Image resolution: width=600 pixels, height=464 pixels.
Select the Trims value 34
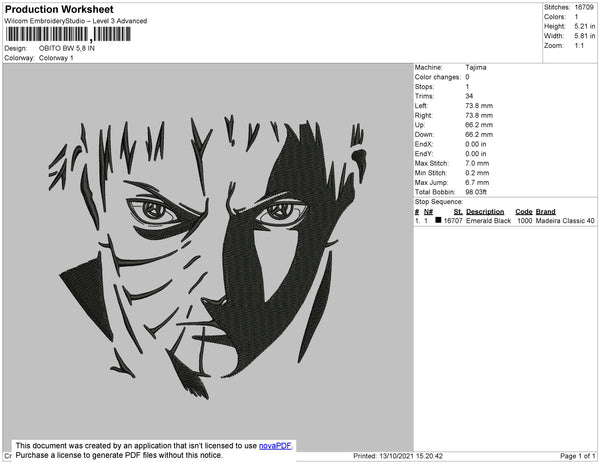click(469, 96)
